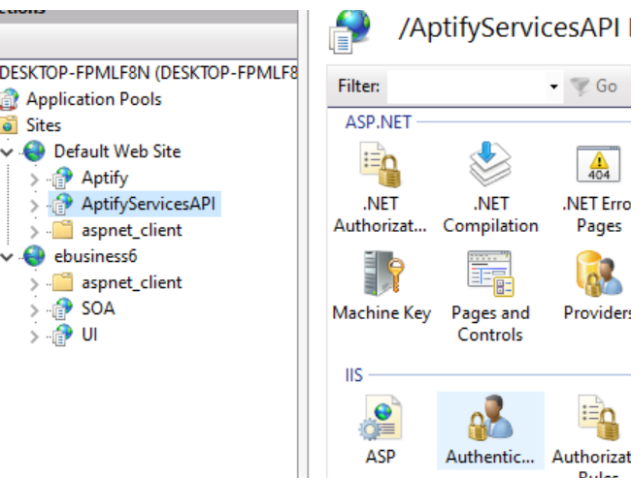644x488 pixels.
Task: Click the /AptifyServicesAPI header globe icon
Action: click(350, 31)
